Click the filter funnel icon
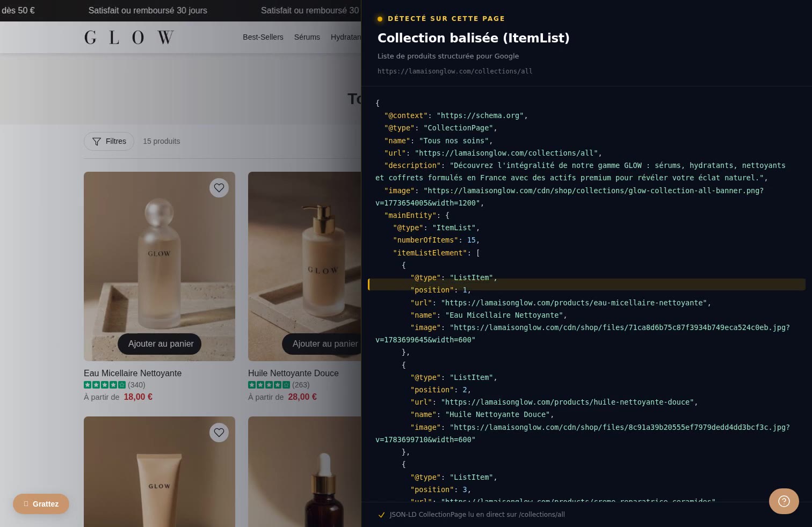This screenshot has height=527, width=812. pos(97,142)
